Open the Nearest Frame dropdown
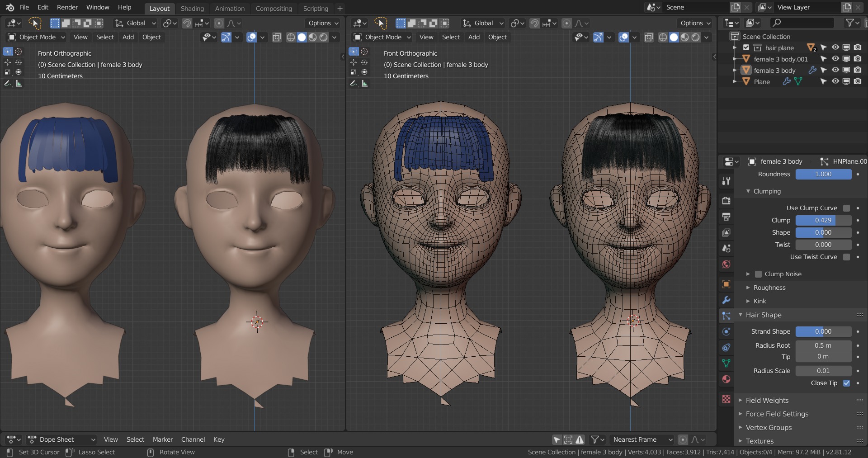868x458 pixels. click(x=642, y=439)
